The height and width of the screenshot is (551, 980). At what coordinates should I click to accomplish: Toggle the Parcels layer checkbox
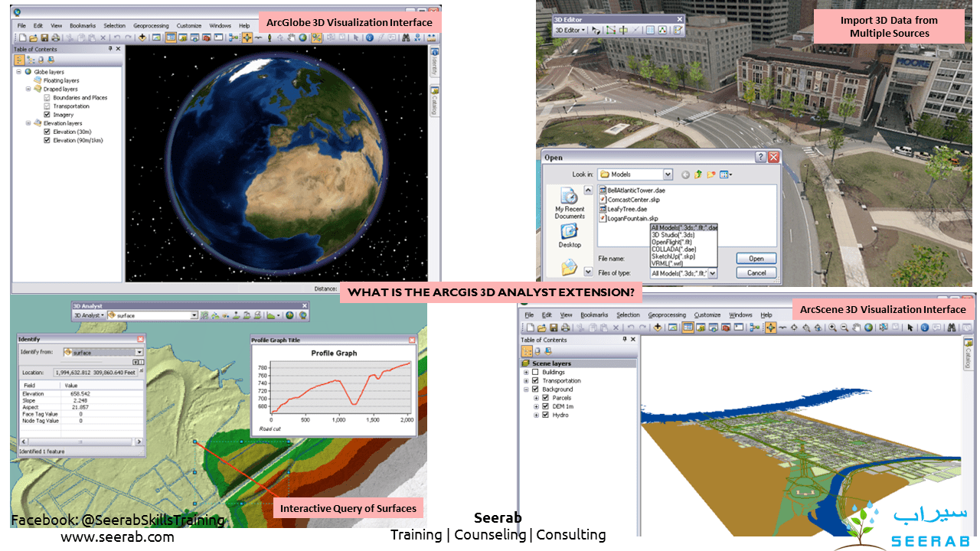pos(545,398)
